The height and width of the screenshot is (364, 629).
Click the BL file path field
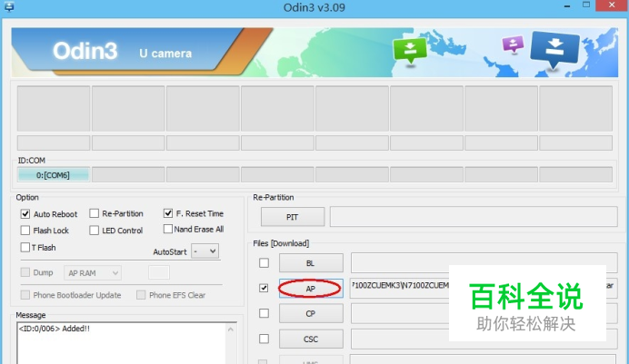[x=484, y=262]
